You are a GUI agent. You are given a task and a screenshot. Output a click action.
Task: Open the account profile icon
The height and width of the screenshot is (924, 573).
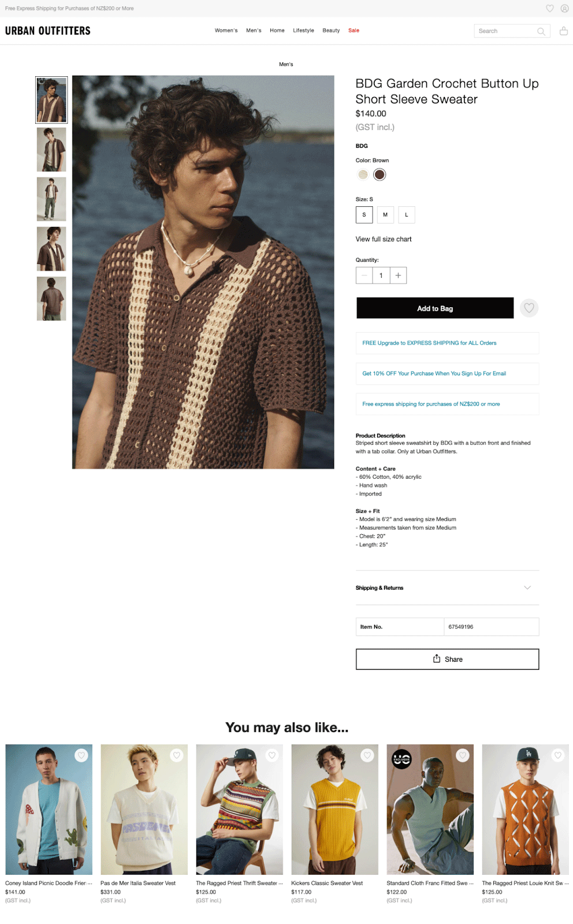pos(565,8)
